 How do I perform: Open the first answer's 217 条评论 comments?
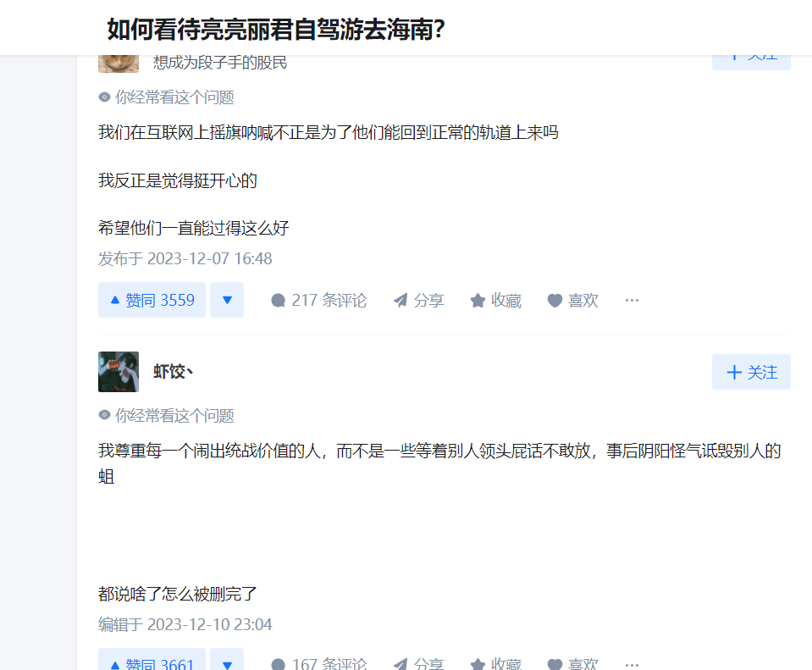pos(319,300)
